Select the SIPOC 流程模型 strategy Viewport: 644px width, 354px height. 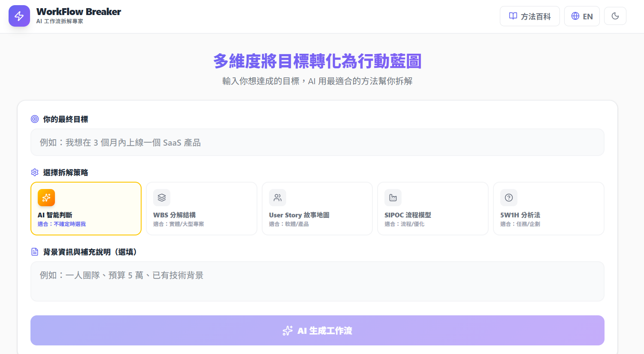click(432, 209)
